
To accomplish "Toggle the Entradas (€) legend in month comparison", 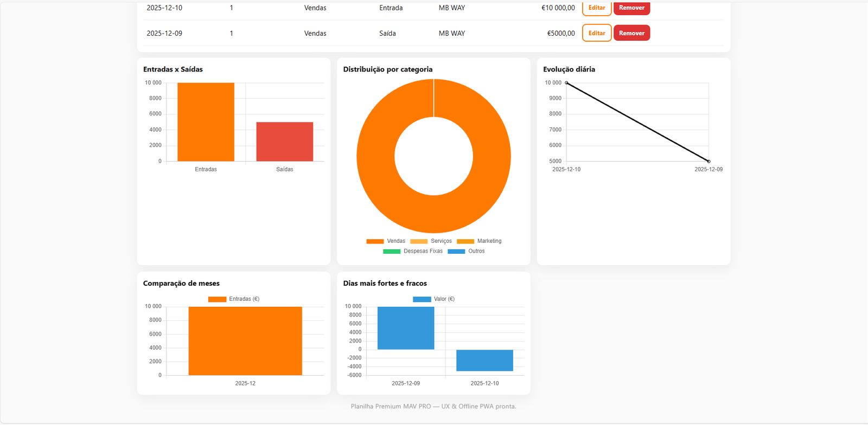I will pyautogui.click(x=234, y=299).
